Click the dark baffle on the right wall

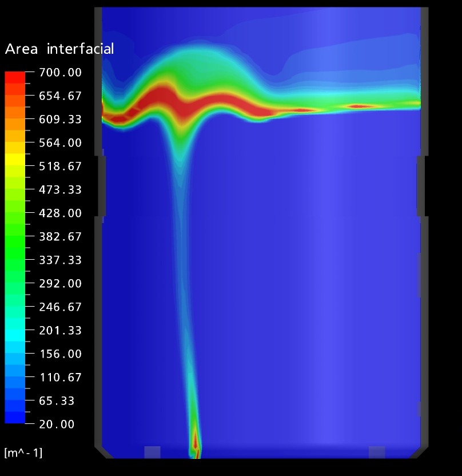pos(421,186)
